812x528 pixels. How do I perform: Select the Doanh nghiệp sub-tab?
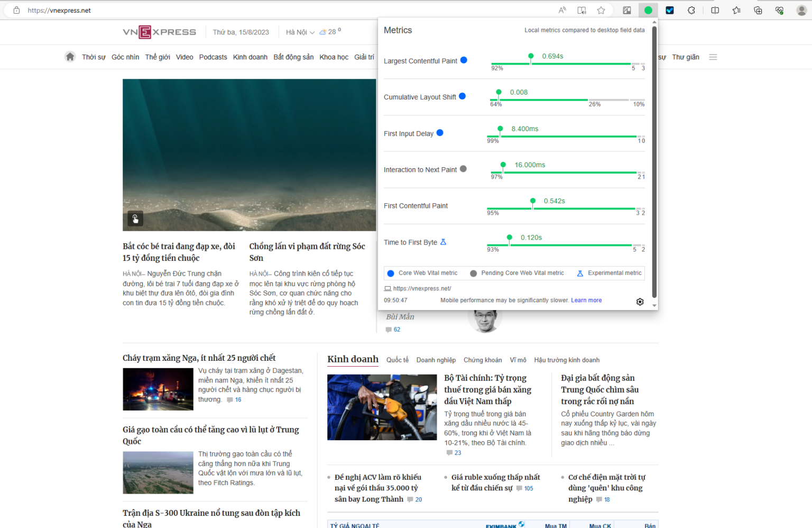tap(436, 360)
